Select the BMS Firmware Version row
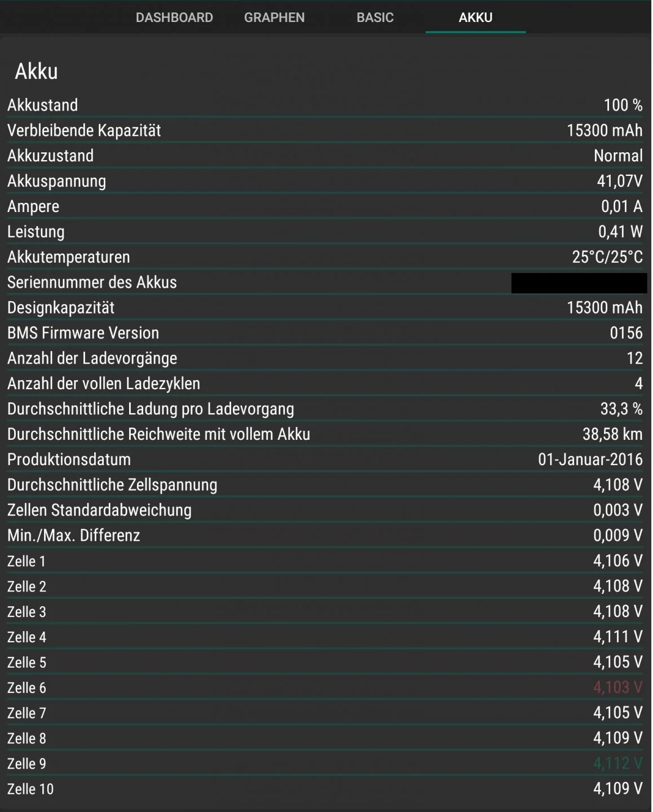 [x=325, y=333]
